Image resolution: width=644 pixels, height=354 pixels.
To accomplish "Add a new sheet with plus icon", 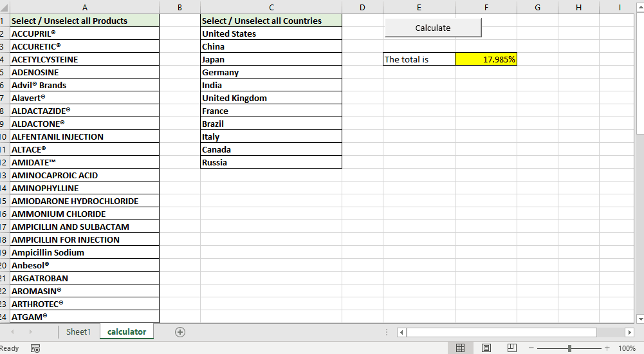I will (180, 332).
